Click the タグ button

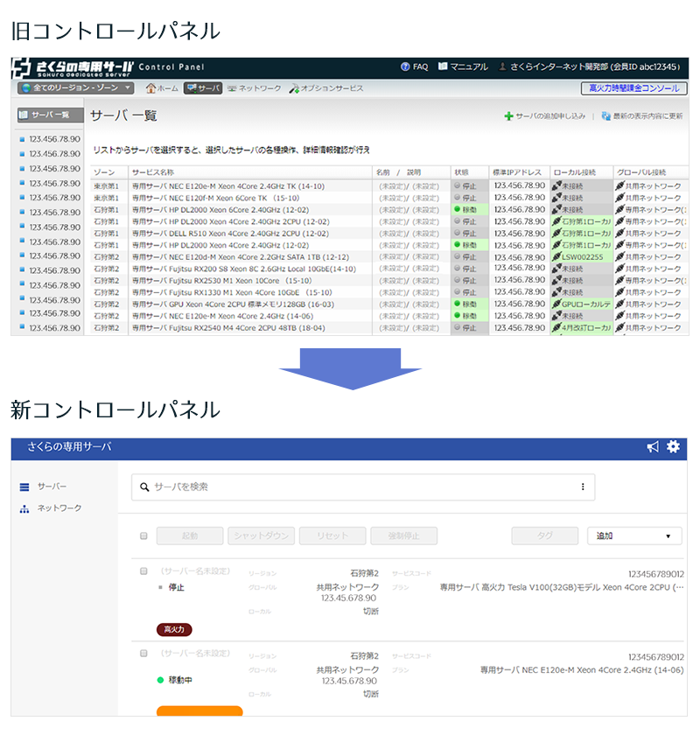coord(545,535)
